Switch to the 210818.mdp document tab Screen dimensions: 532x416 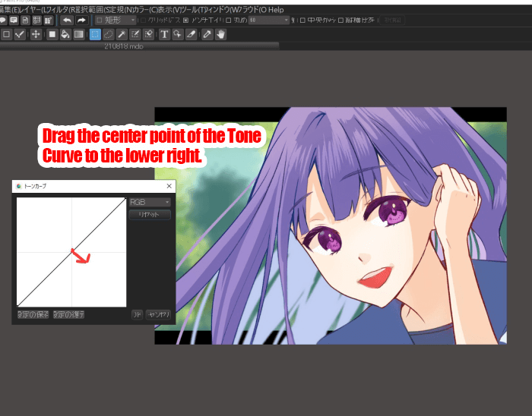[x=139, y=46]
